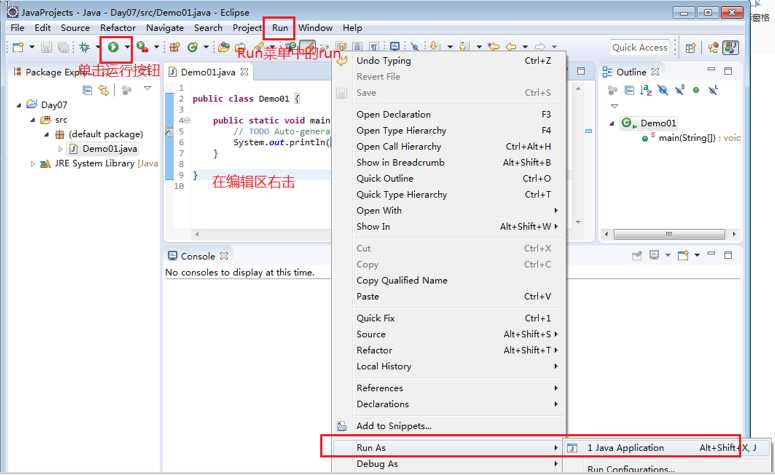Select 1 Java Application submenu entry
775x475 pixels.
pos(667,448)
